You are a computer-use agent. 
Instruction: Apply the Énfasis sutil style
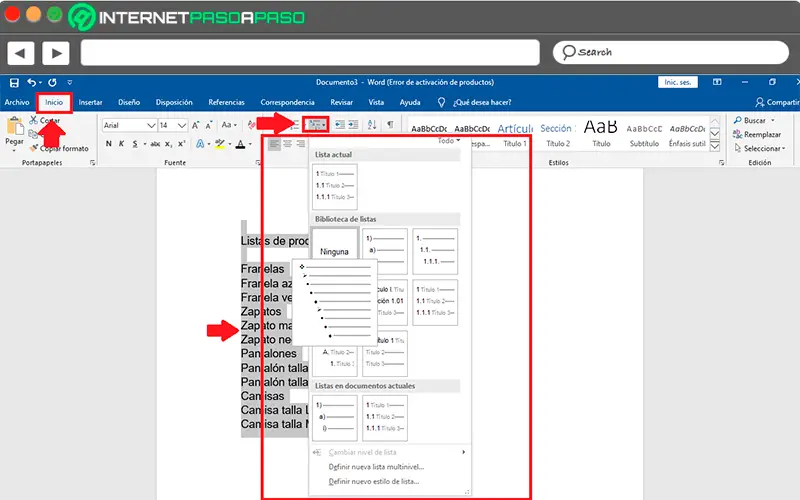(x=687, y=135)
